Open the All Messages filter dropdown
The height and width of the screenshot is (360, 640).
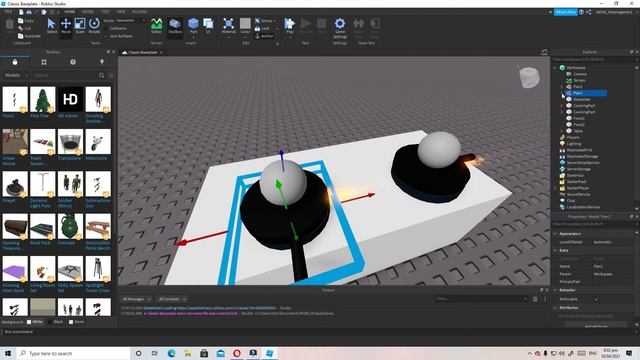(136, 299)
